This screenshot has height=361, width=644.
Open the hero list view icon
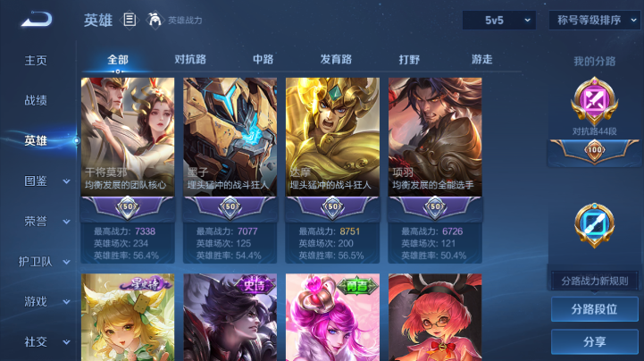[x=130, y=20]
